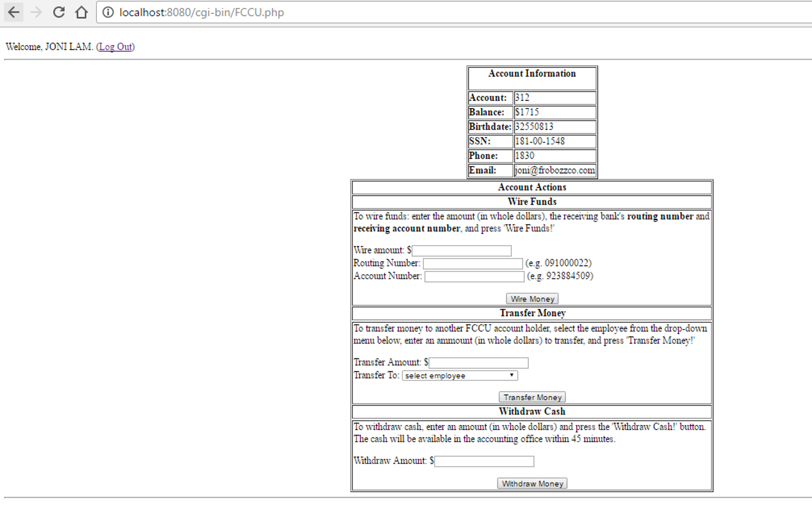
Task: Reload the page with the refresh icon
Action: click(59, 12)
